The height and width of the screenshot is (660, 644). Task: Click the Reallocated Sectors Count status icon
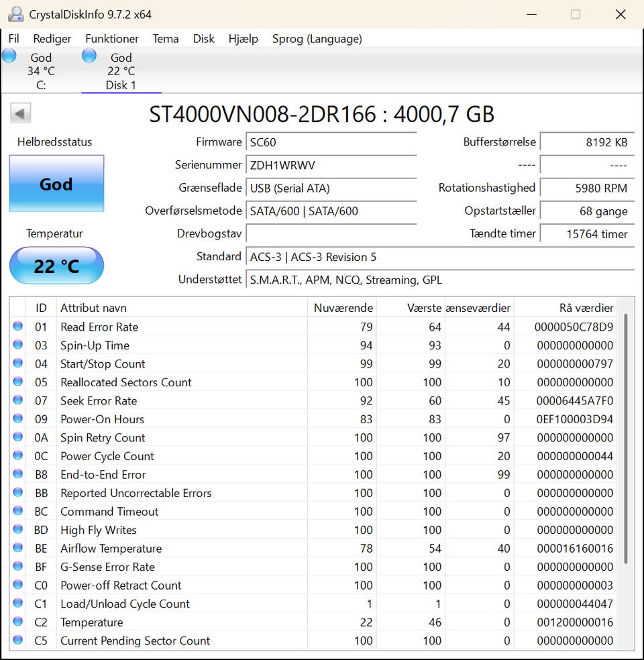point(17,382)
